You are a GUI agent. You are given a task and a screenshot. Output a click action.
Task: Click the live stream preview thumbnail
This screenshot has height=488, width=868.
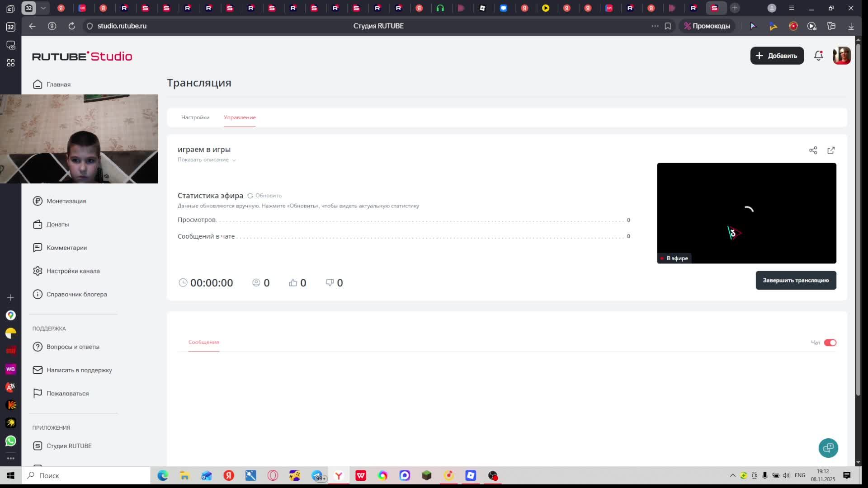coord(746,213)
